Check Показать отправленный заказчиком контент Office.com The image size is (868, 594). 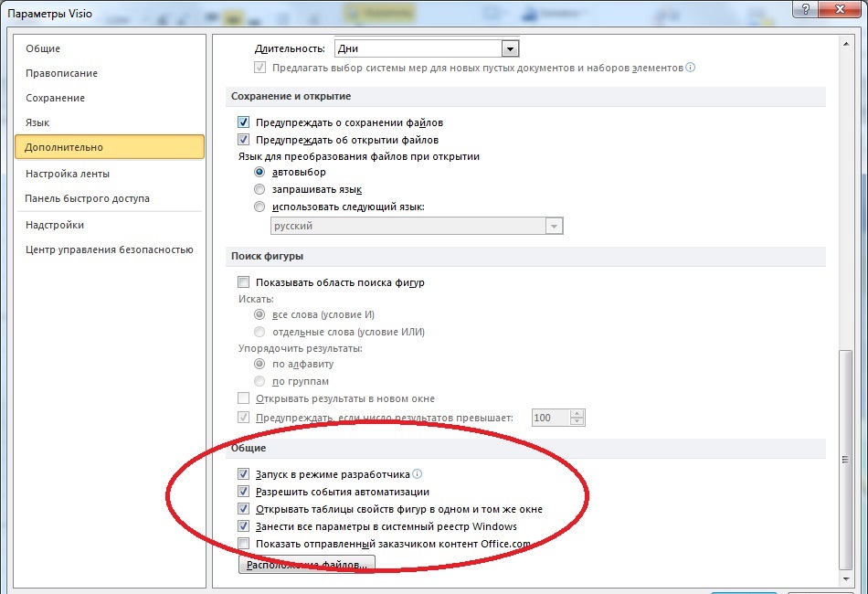(243, 544)
